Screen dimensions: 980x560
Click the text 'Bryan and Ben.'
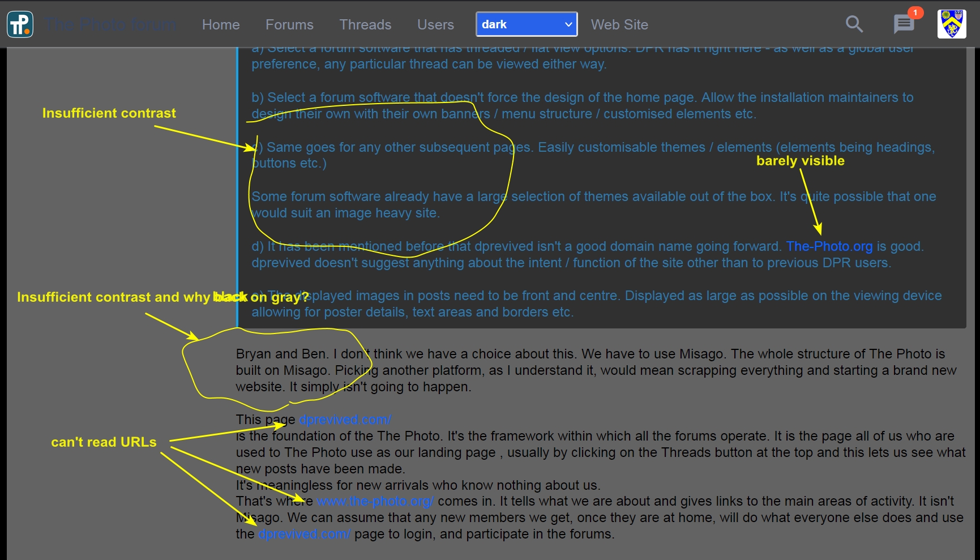pos(282,354)
